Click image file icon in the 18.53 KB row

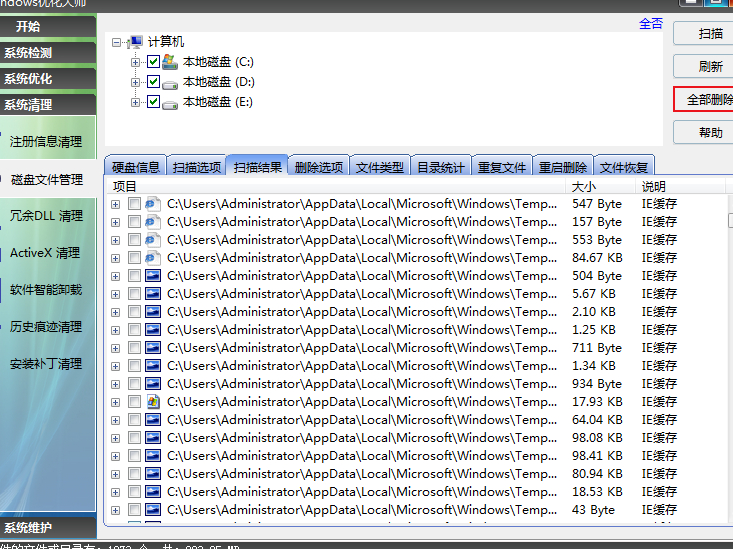click(153, 492)
